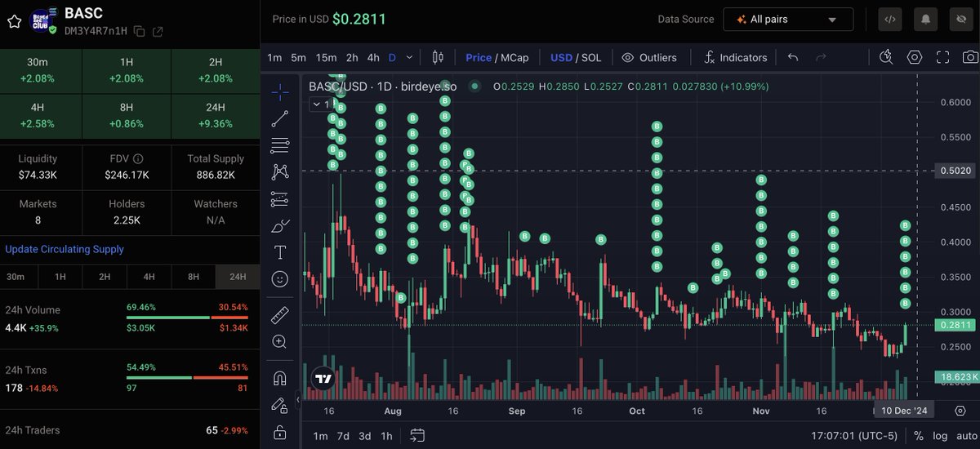Screen dimensions: 980x449
Task: Toggle Outliers visibility
Action: tap(649, 57)
